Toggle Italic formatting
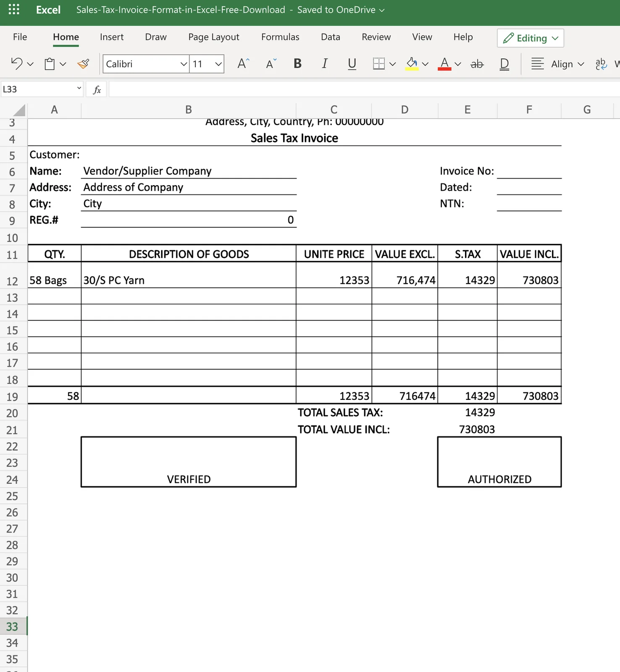620x672 pixels. pyautogui.click(x=325, y=64)
